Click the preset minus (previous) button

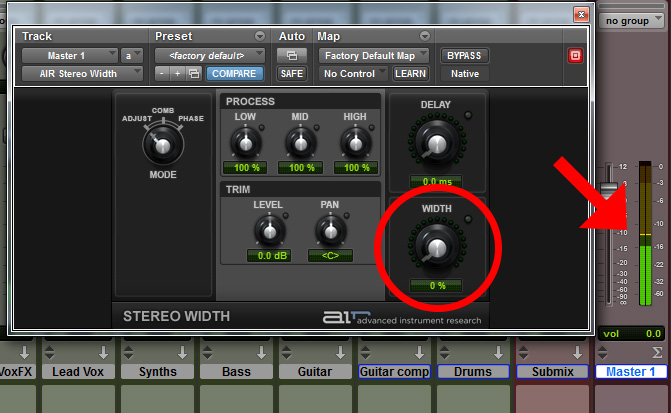162,74
